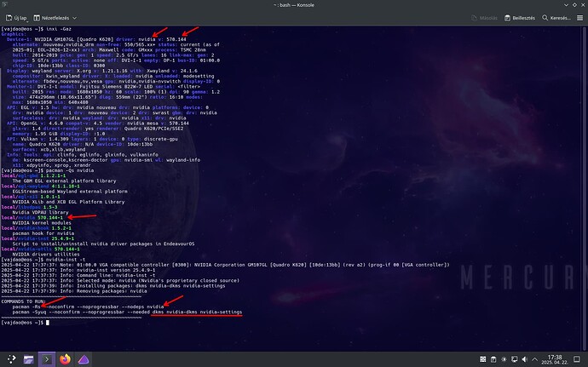
Task: Open the clipboard tray icon
Action: 493,359
